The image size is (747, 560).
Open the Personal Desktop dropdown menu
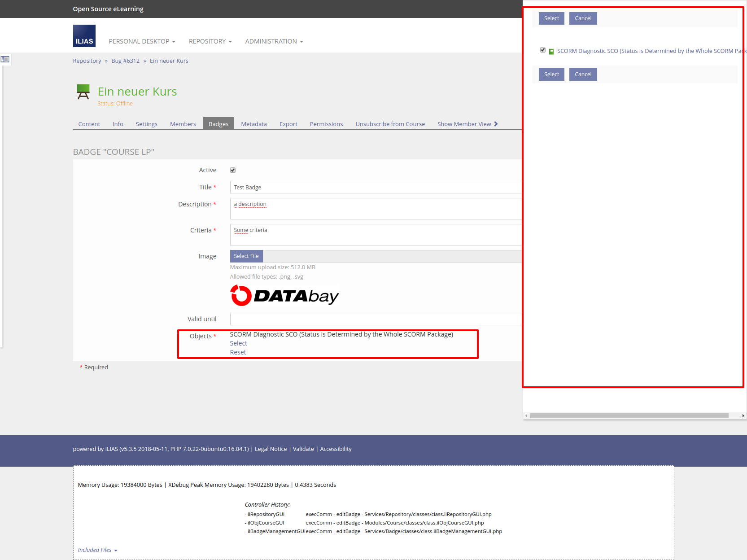pyautogui.click(x=142, y=41)
